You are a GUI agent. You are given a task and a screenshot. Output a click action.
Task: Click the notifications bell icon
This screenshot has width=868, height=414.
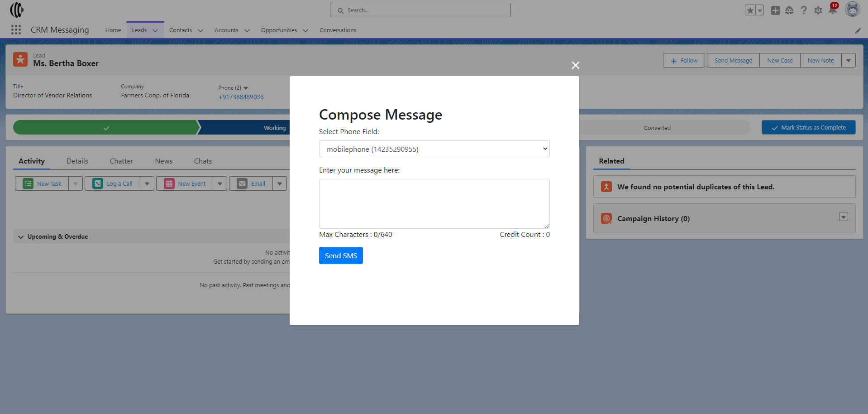833,10
